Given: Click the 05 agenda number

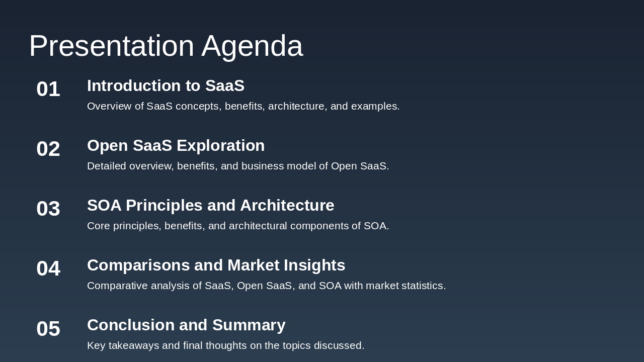Looking at the screenshot, I should (x=48, y=329).
